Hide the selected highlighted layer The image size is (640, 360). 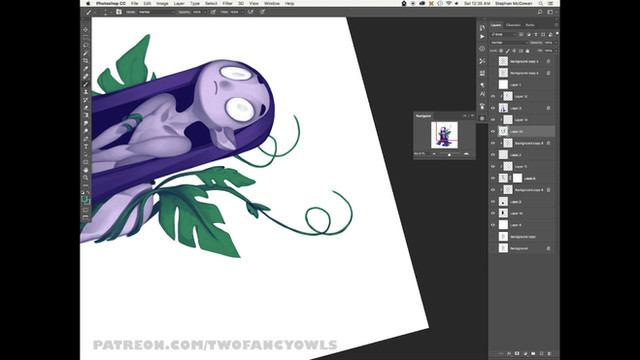(493, 131)
